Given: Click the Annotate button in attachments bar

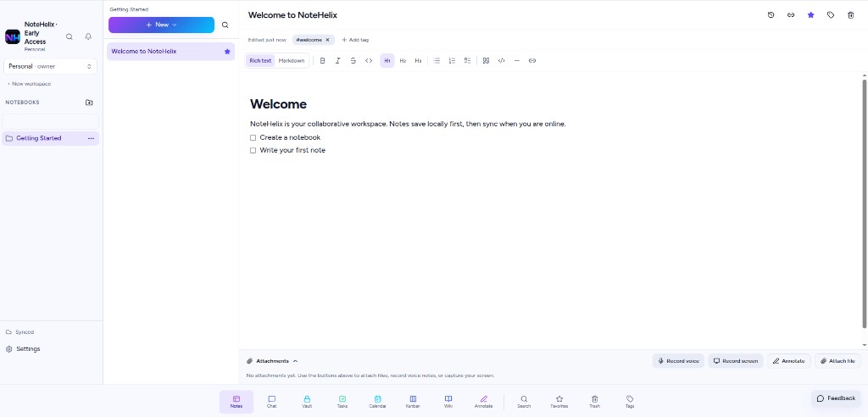Looking at the screenshot, I should 789,361.
